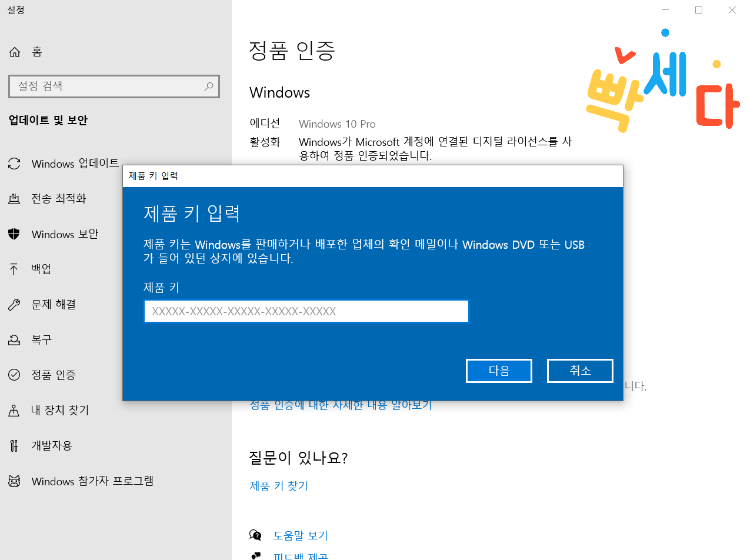Click the 문제 해결 wrench icon
This screenshot has height=560, width=747.
14,305
